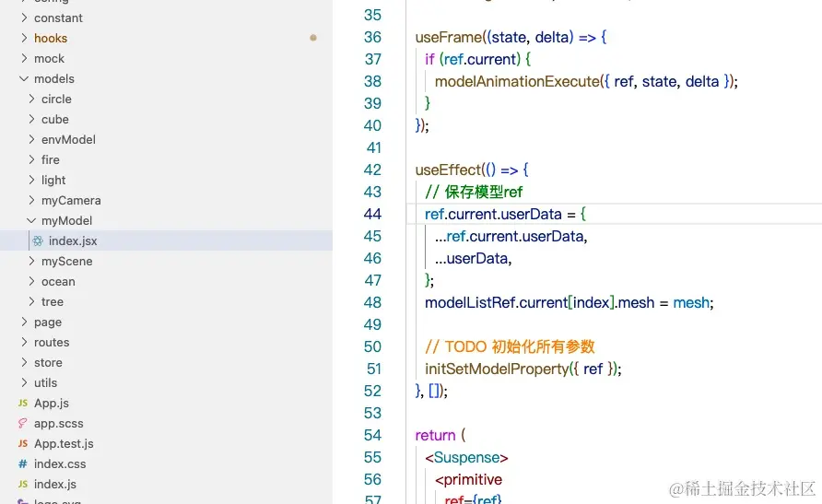The height and width of the screenshot is (504, 822).
Task: Click the if keyword on line 37
Action: 429,59
